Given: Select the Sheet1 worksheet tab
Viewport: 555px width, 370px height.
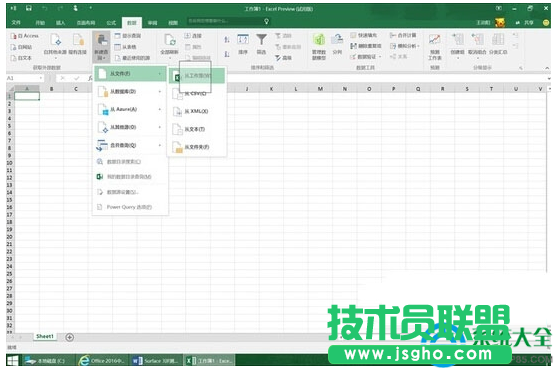Looking at the screenshot, I should point(45,336).
